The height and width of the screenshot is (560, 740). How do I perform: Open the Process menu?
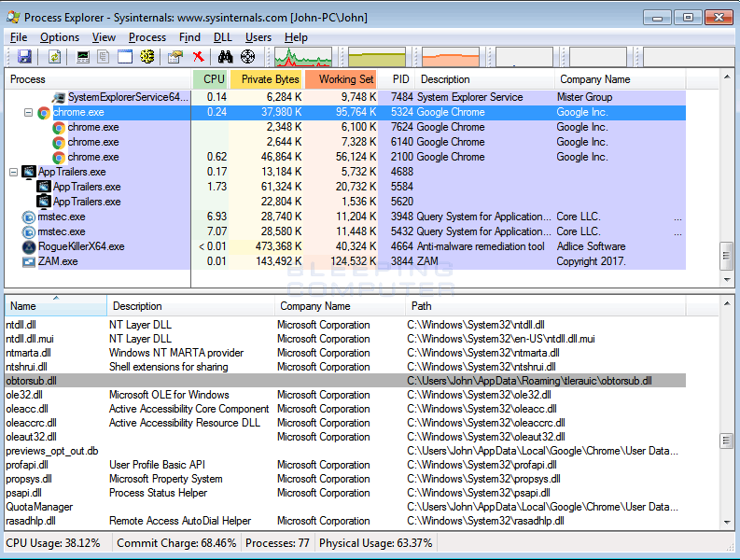click(x=147, y=37)
